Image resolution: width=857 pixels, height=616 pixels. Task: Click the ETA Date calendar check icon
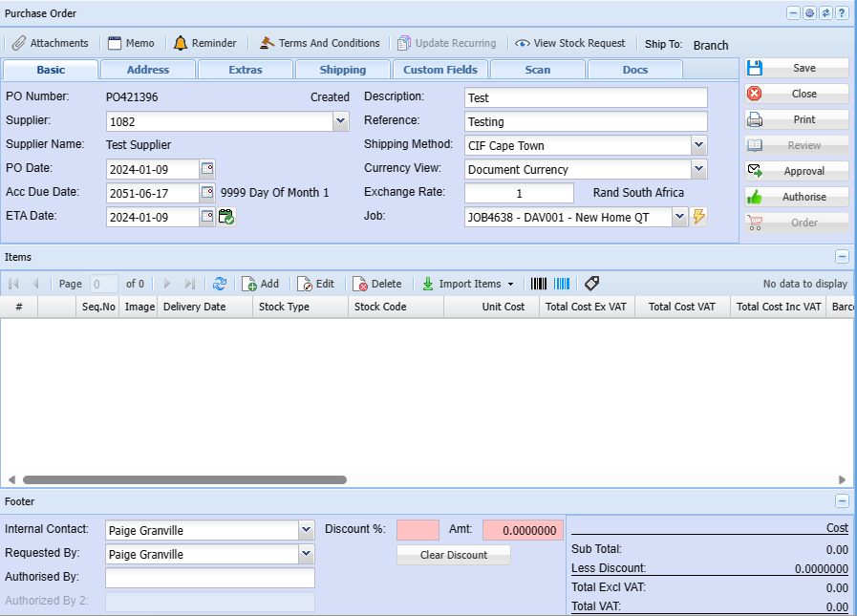click(x=226, y=217)
